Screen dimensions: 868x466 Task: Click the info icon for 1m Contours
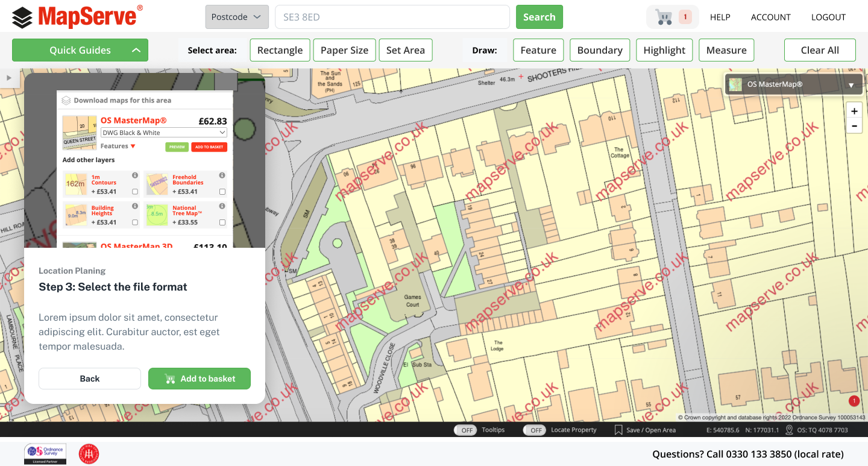[x=135, y=175]
